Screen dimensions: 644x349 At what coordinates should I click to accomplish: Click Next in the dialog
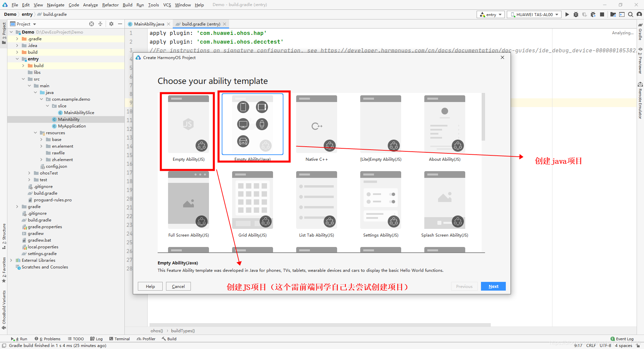pyautogui.click(x=493, y=286)
